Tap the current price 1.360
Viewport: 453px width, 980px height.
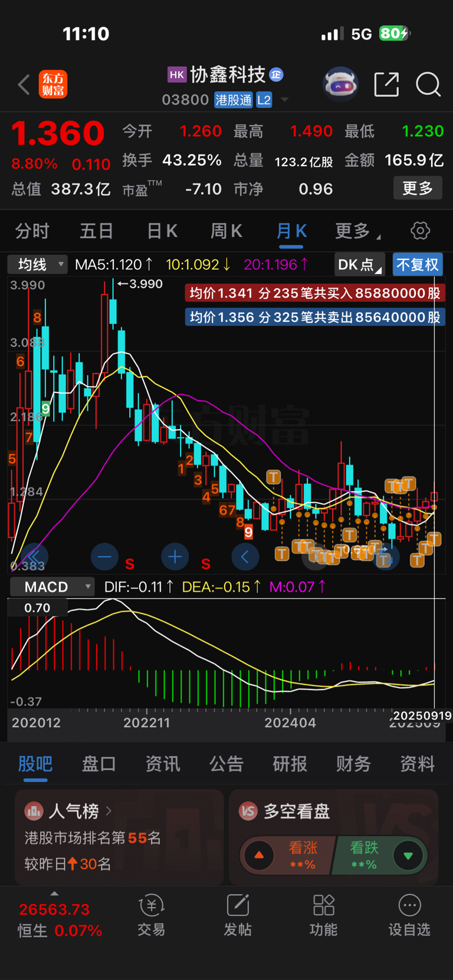coord(58,133)
